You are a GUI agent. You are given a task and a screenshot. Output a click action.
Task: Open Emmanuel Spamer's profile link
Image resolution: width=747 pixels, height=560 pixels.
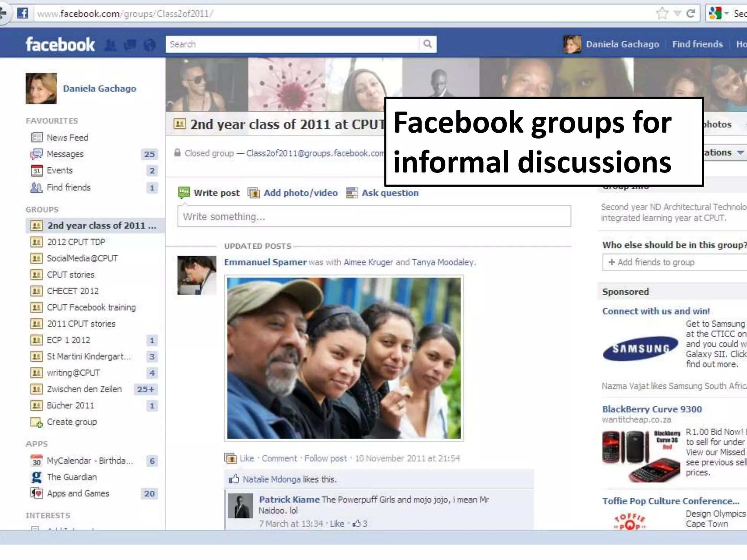[265, 262]
